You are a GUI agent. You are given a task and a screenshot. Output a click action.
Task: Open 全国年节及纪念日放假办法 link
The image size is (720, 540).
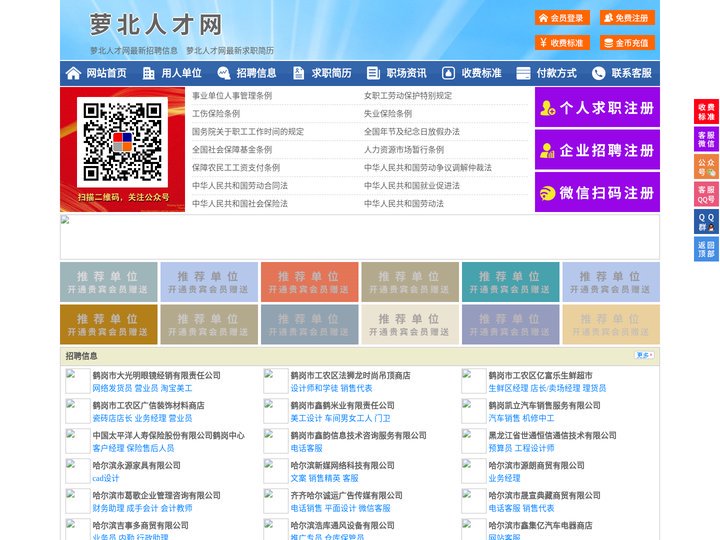click(412, 131)
